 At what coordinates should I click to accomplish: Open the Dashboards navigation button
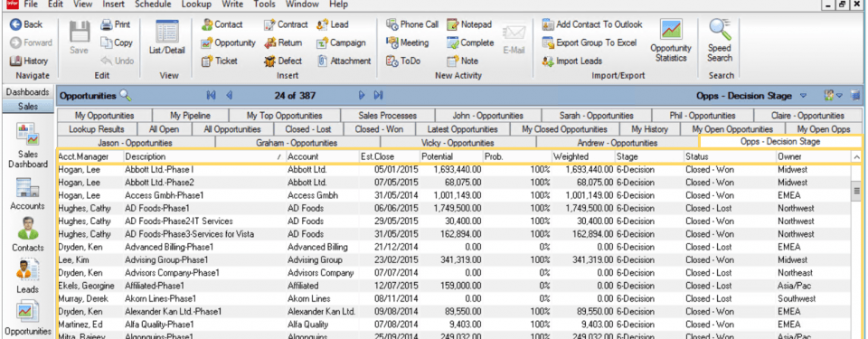pos(28,92)
